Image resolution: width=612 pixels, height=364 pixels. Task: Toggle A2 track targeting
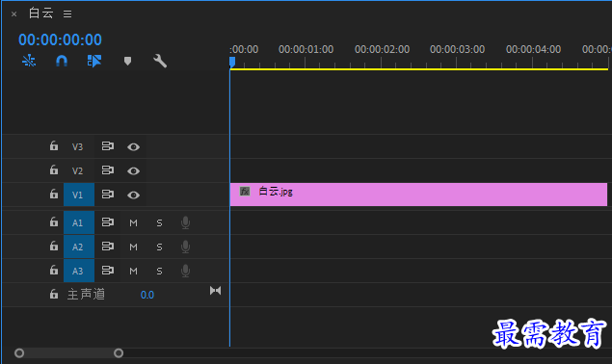79,247
